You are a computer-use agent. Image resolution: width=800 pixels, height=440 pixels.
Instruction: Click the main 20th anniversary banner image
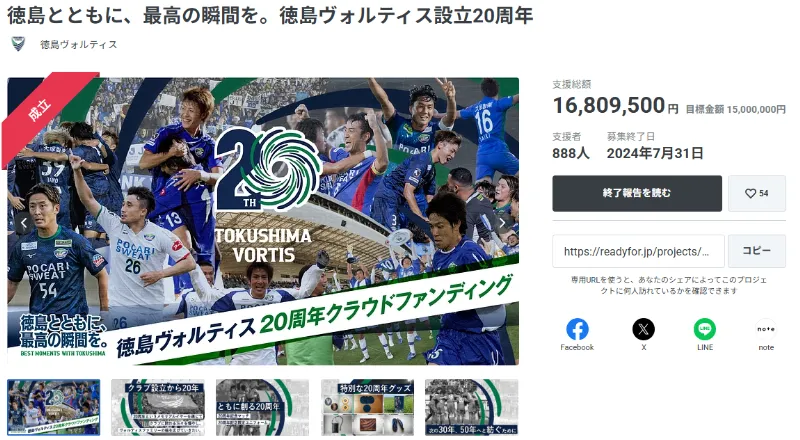click(x=263, y=221)
